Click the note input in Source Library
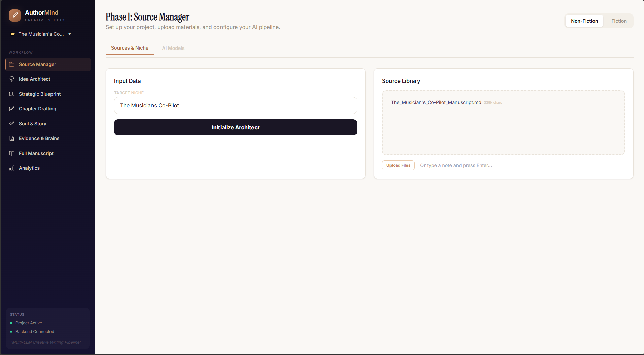The width and height of the screenshot is (644, 355). click(x=521, y=165)
